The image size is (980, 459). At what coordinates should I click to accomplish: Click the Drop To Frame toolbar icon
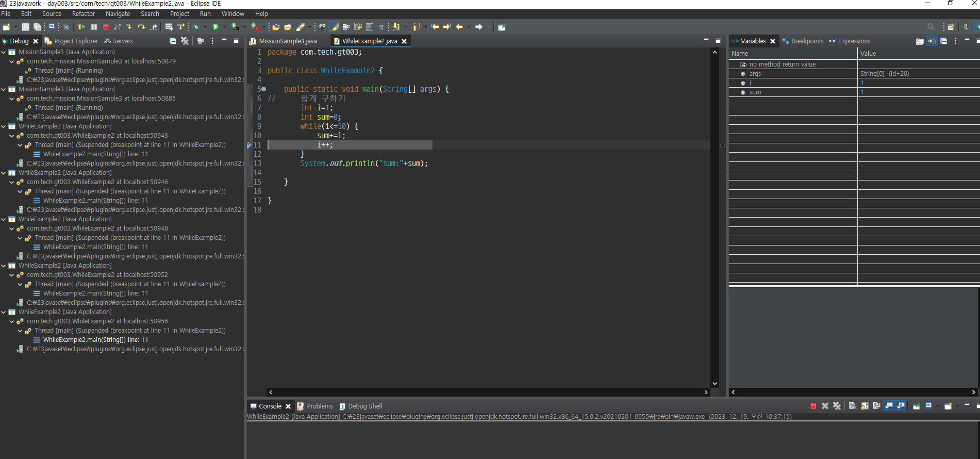coord(169,27)
